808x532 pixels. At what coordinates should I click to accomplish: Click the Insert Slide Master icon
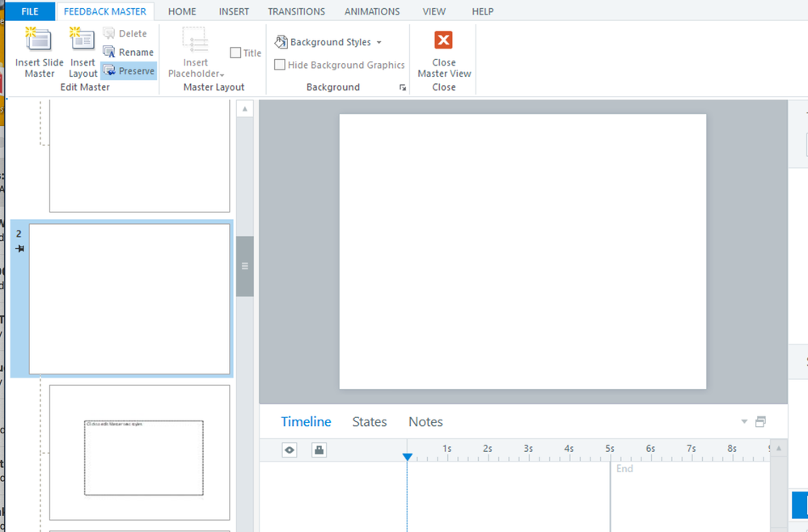[x=39, y=40]
